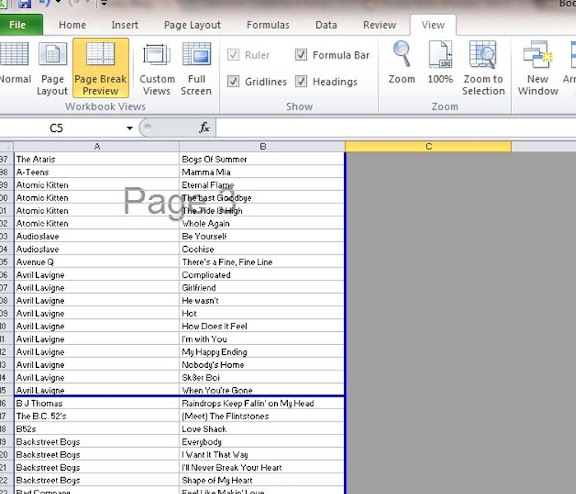Save the workbook from Quick Access toolbar
This screenshot has height=494, width=576.
tap(24, 4)
